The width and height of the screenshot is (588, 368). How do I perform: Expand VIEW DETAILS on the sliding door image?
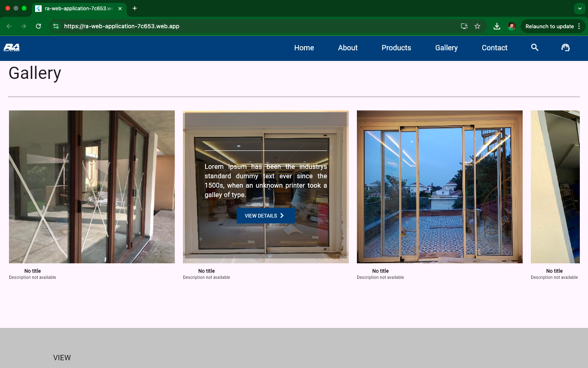pos(265,215)
